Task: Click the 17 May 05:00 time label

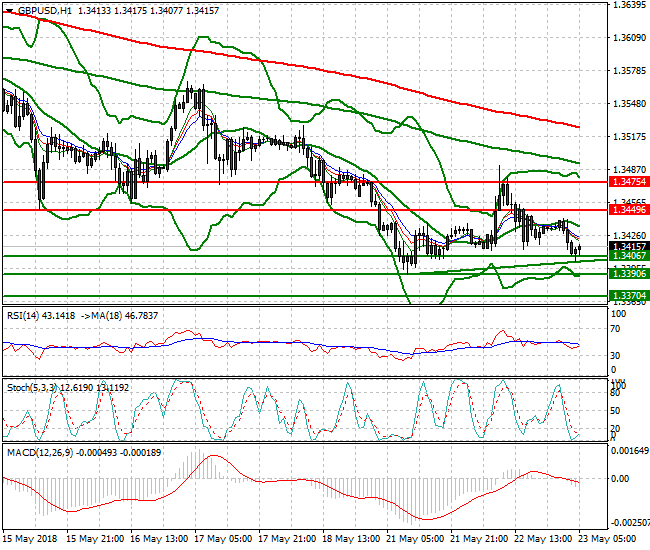Action: 223,539
